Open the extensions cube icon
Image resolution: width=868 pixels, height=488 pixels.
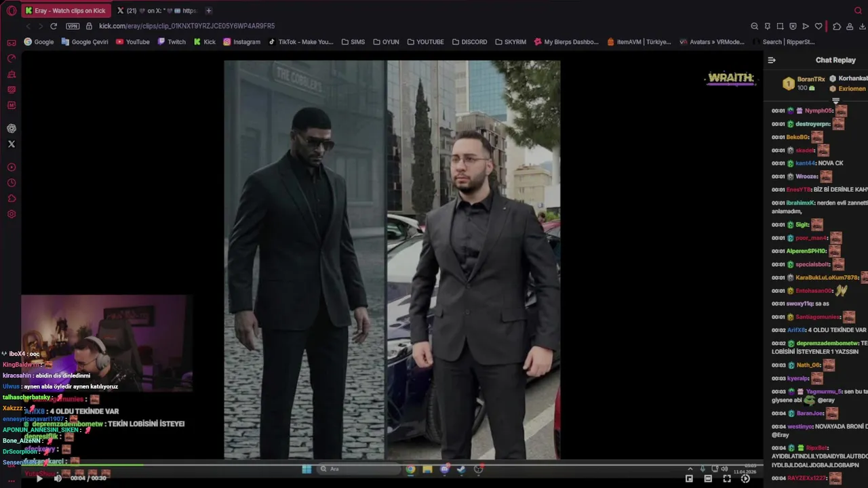837,26
